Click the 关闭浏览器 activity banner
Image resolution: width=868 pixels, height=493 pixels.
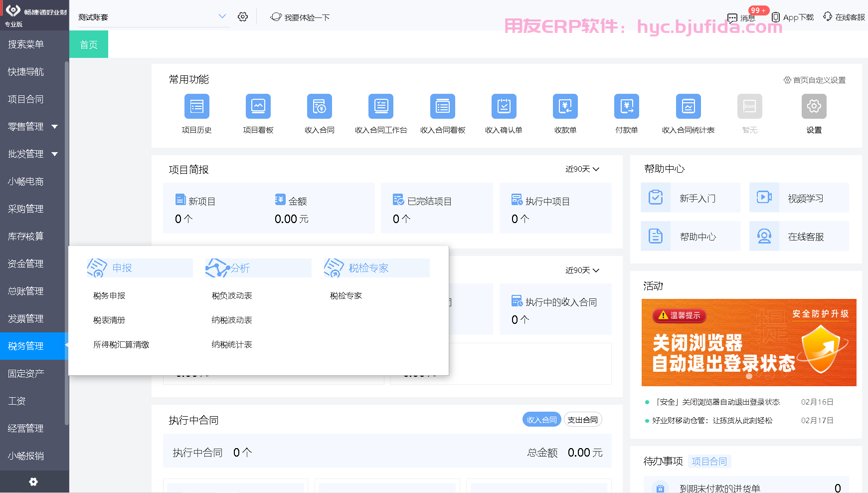(x=749, y=342)
